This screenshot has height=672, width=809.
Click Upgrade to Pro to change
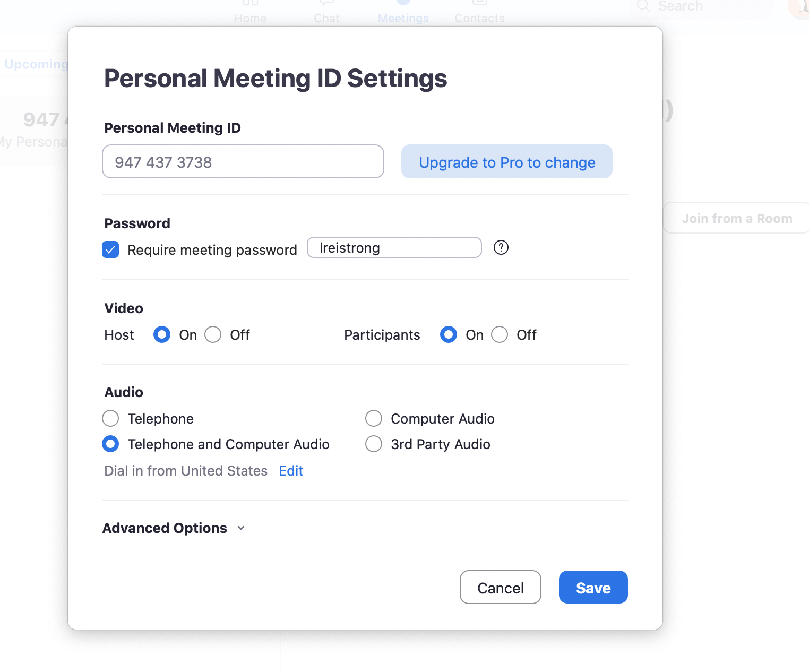coord(506,162)
